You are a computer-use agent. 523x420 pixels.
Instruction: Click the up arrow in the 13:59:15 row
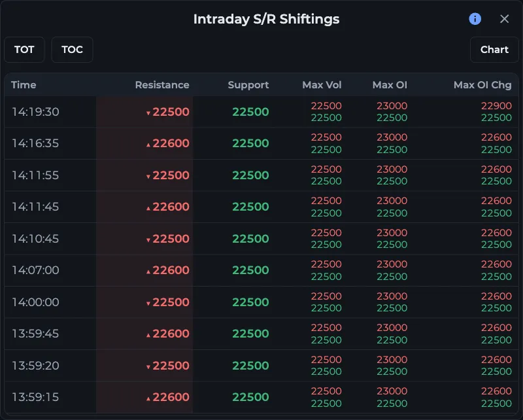pos(148,398)
